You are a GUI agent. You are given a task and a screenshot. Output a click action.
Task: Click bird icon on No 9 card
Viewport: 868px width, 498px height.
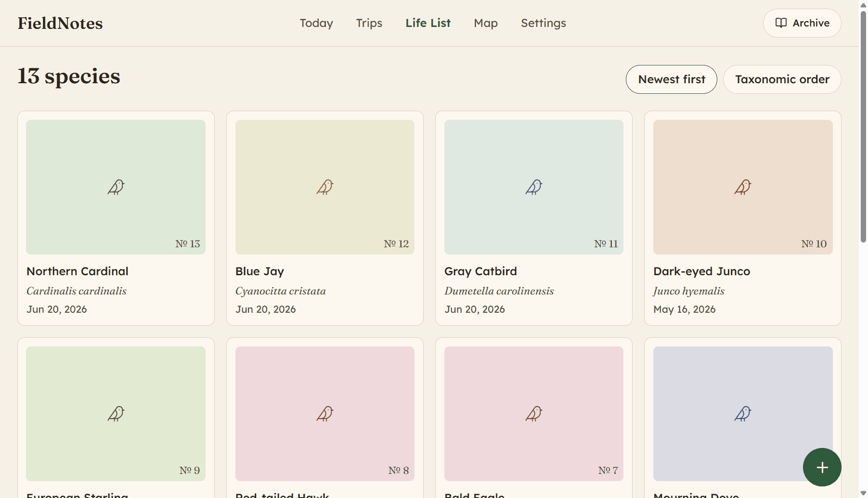pos(116,414)
